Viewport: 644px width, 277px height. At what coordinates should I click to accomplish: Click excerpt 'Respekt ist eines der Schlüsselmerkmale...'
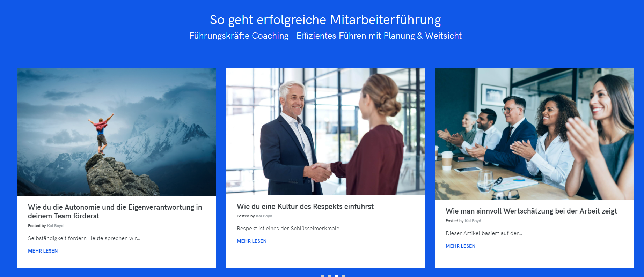tap(290, 229)
